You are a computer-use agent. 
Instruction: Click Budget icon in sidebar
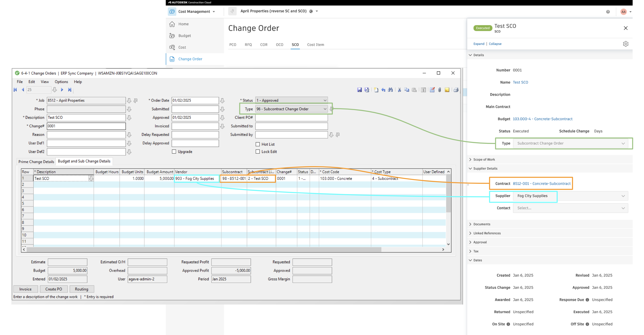click(172, 35)
